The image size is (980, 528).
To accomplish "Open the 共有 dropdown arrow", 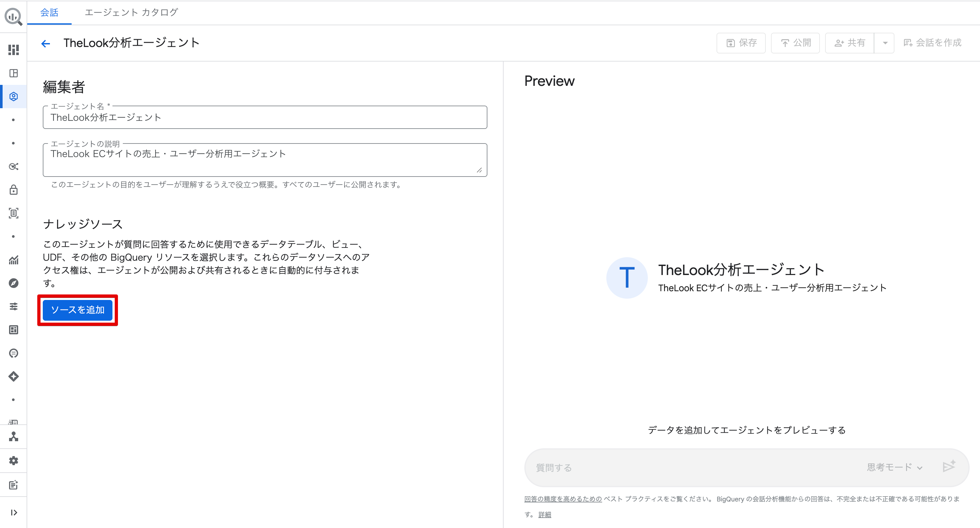I will click(x=885, y=43).
